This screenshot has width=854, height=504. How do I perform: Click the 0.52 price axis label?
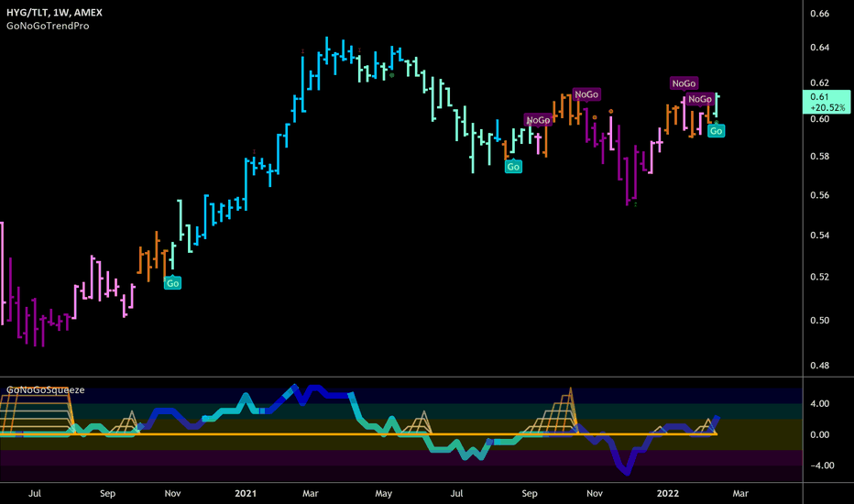tap(820, 277)
